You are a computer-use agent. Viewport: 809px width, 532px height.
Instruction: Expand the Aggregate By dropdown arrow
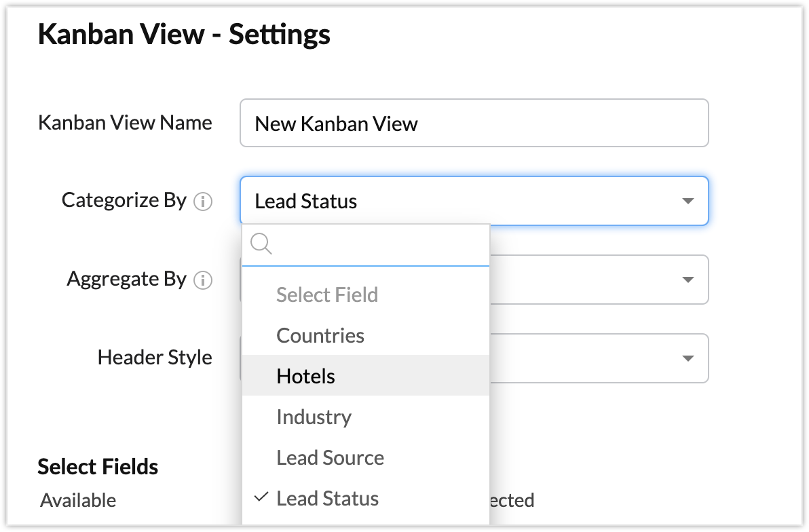688,280
